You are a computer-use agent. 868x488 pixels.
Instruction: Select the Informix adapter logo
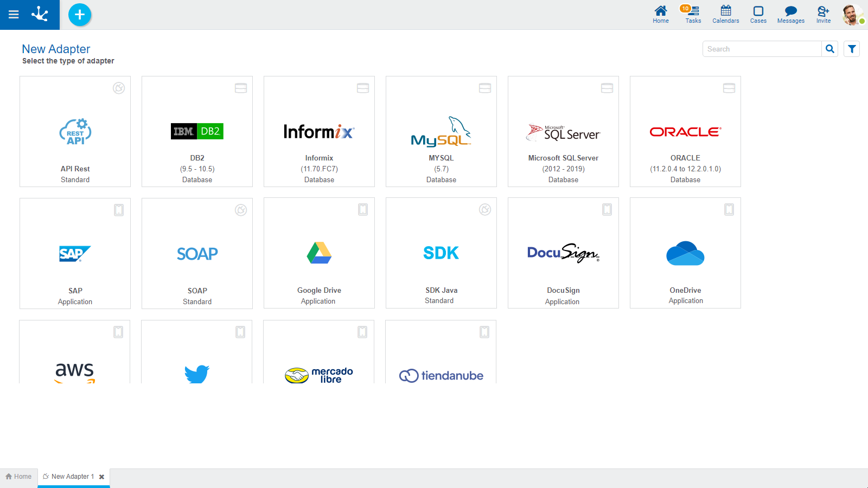point(319,131)
